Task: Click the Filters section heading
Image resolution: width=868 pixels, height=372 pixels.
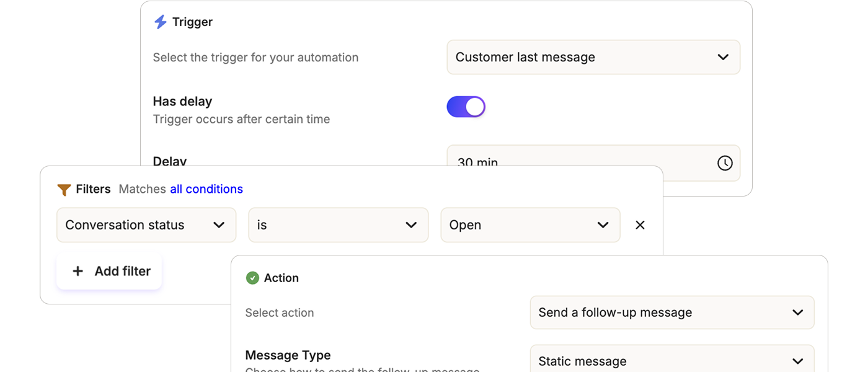Action: coord(93,189)
